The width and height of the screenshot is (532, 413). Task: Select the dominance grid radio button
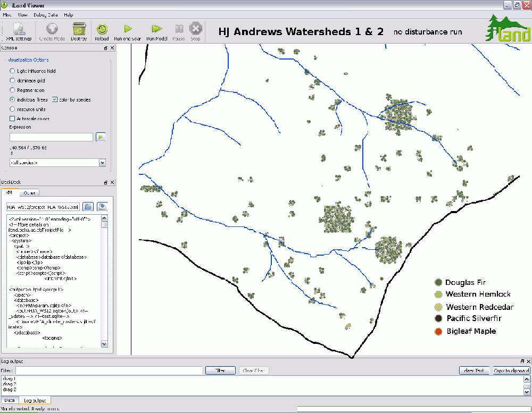tap(12, 80)
